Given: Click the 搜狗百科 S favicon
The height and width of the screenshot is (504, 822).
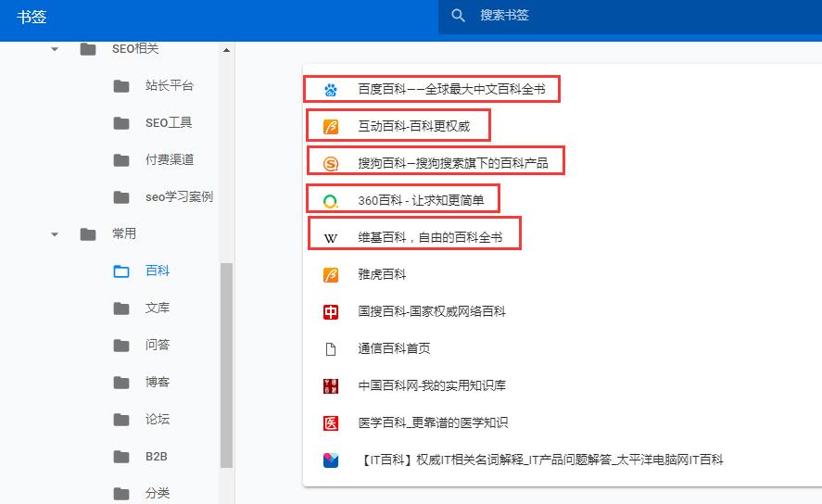Looking at the screenshot, I should tap(331, 164).
